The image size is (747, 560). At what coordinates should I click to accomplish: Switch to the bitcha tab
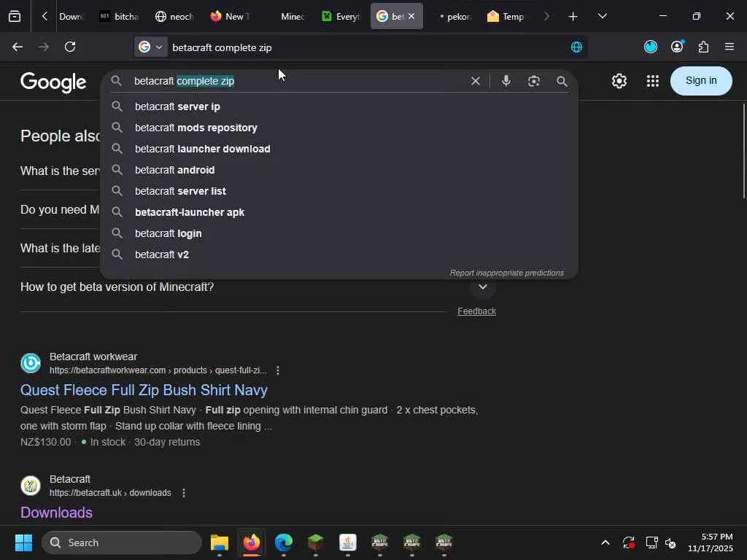[x=119, y=17]
